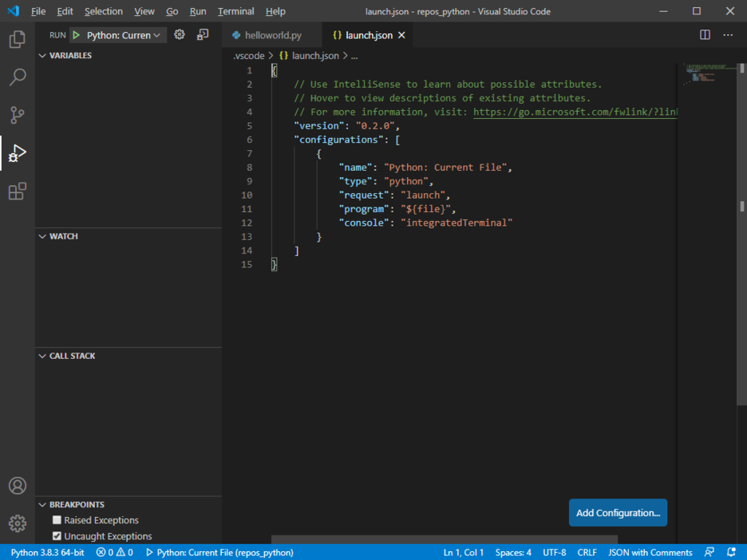Enable Raised Exceptions breakpoint
The width and height of the screenshot is (747, 560).
point(57,520)
